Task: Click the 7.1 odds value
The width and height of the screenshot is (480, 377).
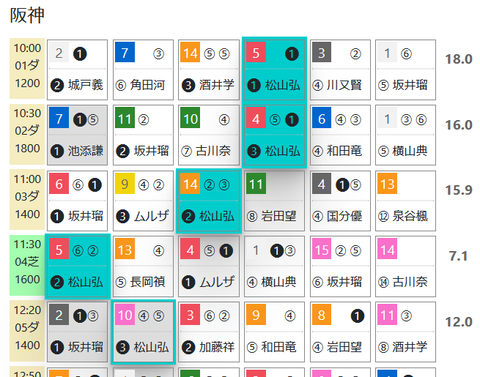Action: point(458,256)
